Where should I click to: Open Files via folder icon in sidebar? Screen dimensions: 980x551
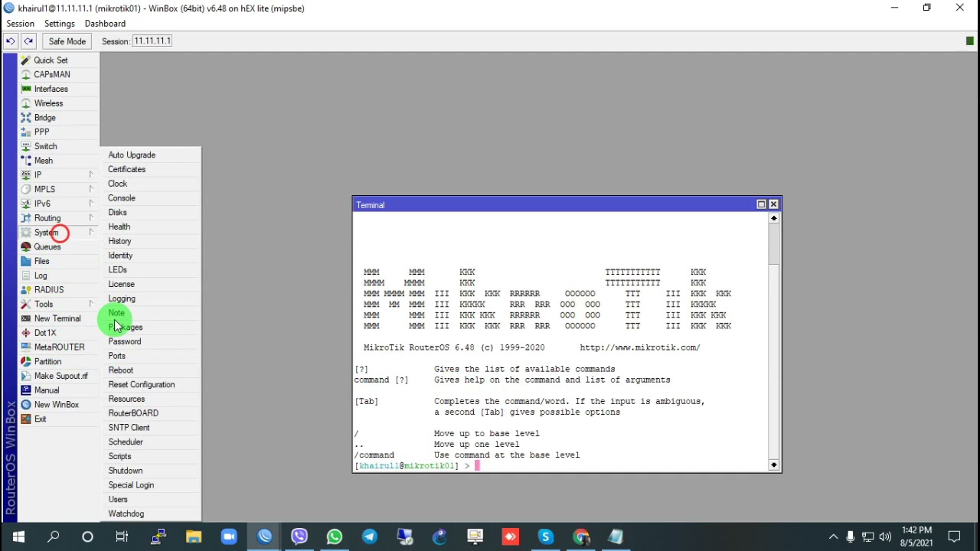click(26, 261)
